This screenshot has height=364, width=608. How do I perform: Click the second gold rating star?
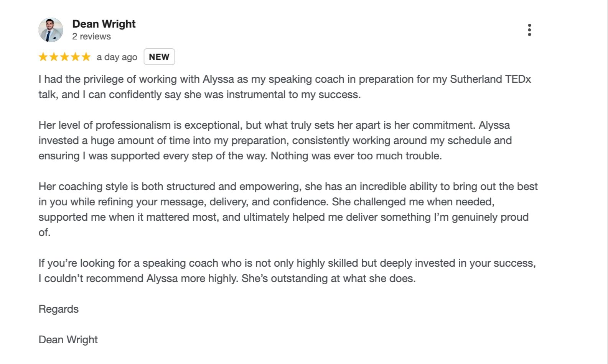coord(54,57)
